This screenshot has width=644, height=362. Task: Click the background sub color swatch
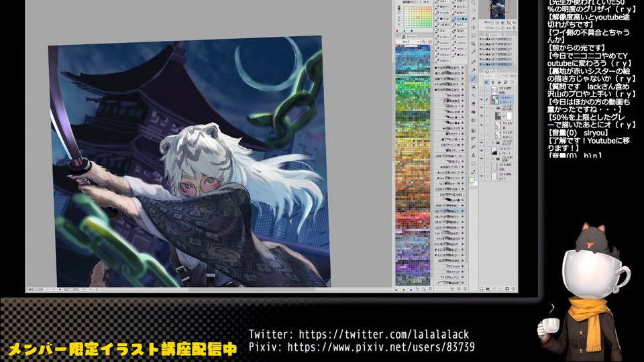tap(475, 183)
